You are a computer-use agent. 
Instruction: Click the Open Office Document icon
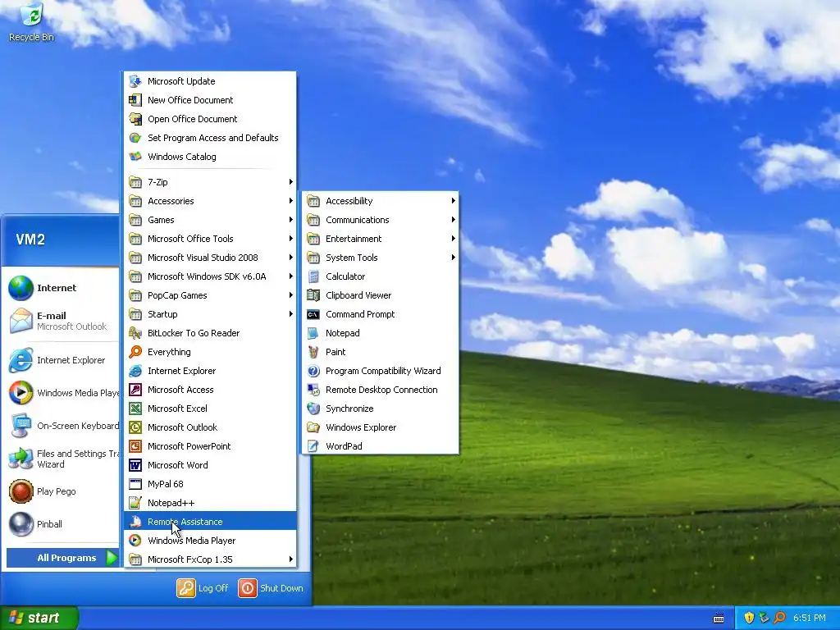point(135,119)
